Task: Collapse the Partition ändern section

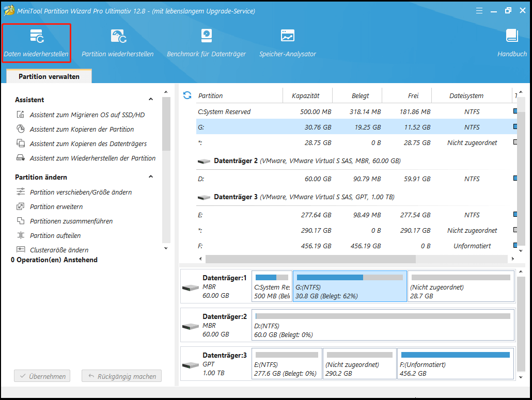Action: point(151,177)
